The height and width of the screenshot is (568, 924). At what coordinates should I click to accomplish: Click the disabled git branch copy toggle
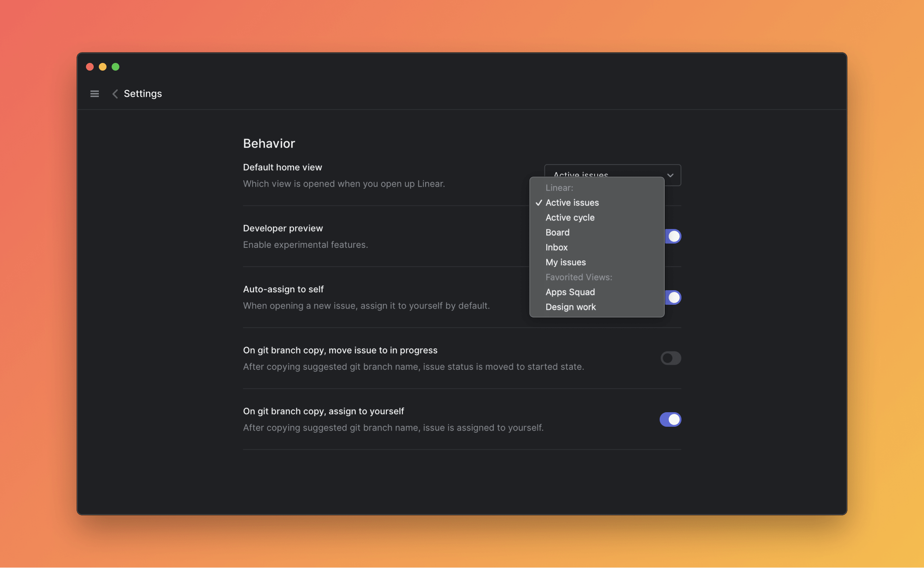(671, 357)
